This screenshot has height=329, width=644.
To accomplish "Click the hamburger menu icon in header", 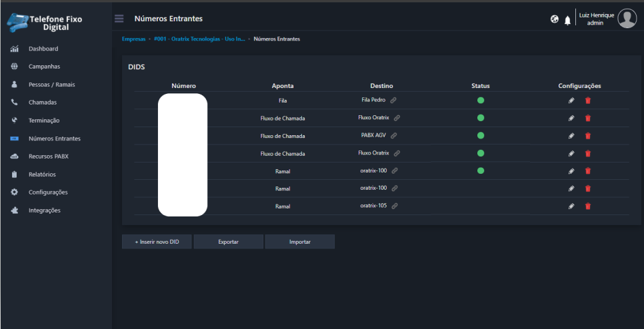I will (x=119, y=19).
